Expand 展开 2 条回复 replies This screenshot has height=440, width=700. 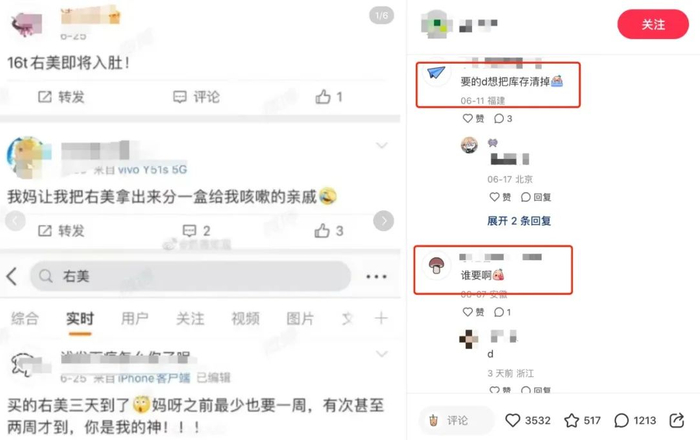tap(519, 221)
